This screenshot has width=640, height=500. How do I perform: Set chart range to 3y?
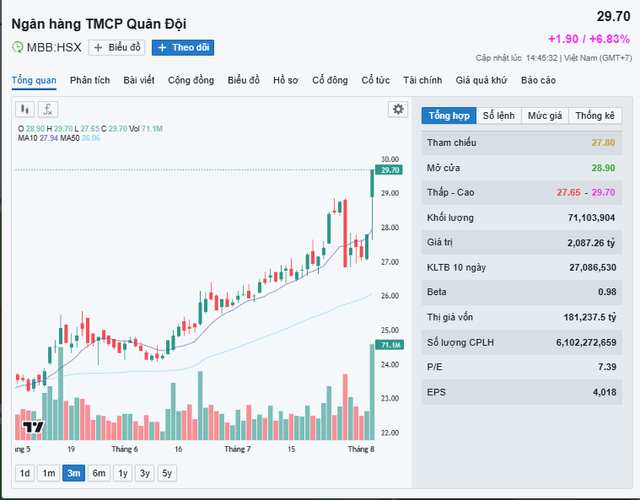[145, 473]
